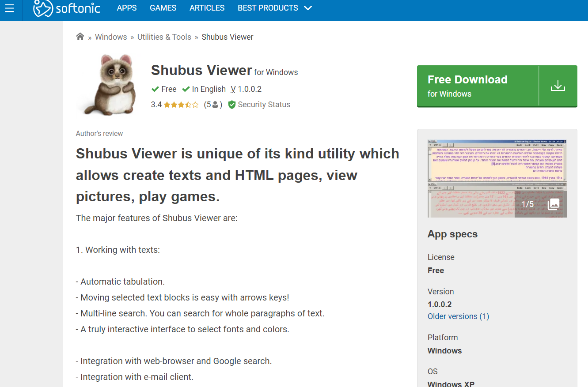The width and height of the screenshot is (588, 387).
Task: Open the ARTICLES section
Action: tap(207, 8)
